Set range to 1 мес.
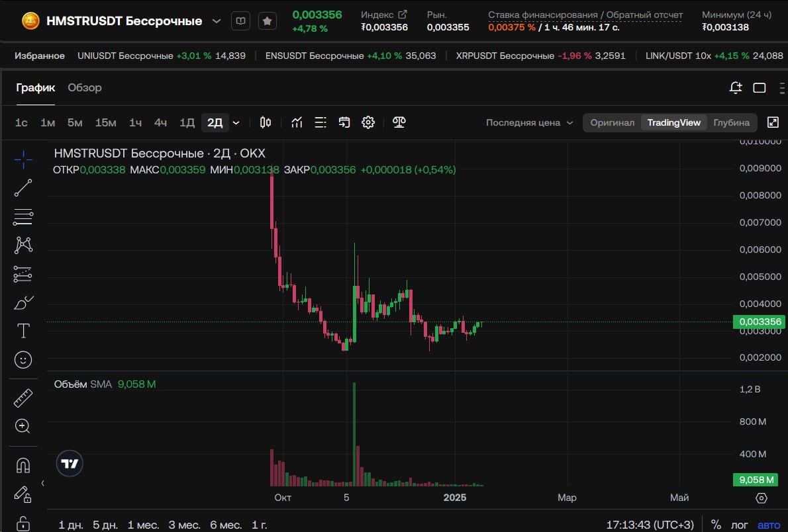788x532 pixels. [143, 525]
